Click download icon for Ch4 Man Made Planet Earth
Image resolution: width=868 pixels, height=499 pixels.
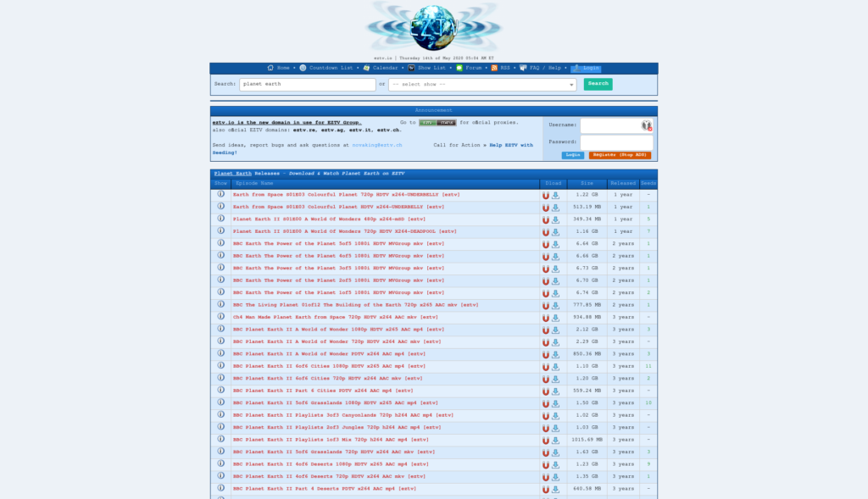point(556,317)
